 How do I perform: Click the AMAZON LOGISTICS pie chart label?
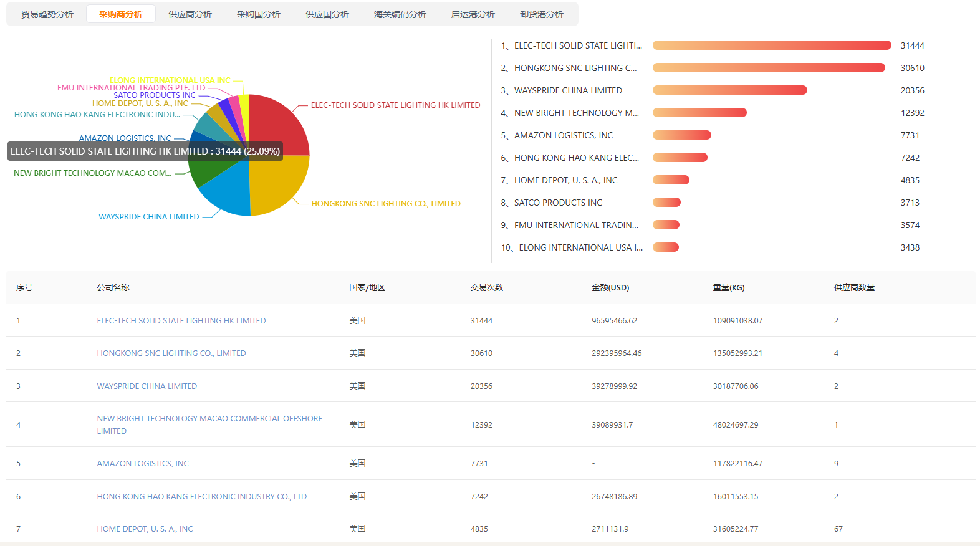pos(125,138)
